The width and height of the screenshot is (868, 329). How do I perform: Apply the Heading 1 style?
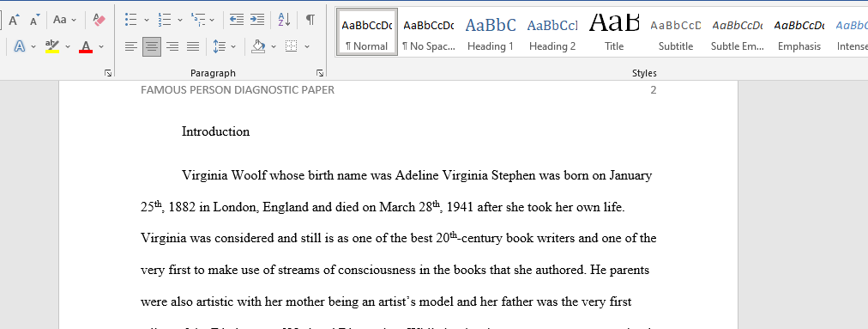[491, 32]
